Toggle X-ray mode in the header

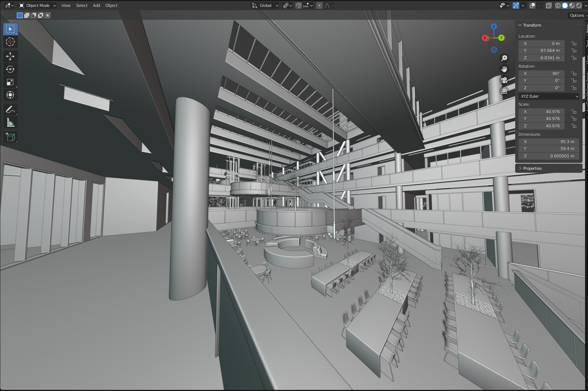tap(548, 5)
